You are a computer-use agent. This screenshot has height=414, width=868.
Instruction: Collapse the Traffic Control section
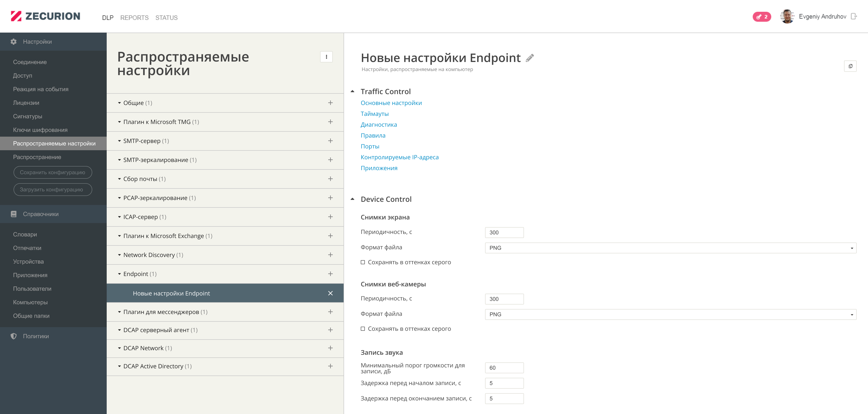coord(352,91)
